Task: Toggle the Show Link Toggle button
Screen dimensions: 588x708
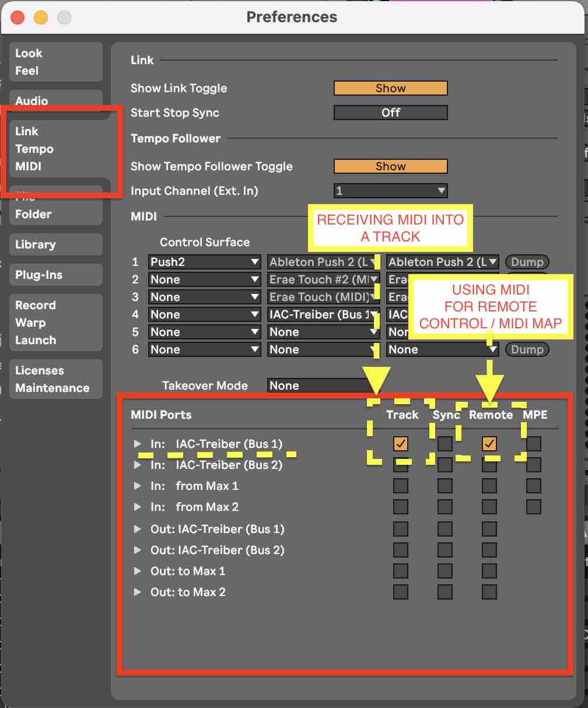Action: point(390,88)
